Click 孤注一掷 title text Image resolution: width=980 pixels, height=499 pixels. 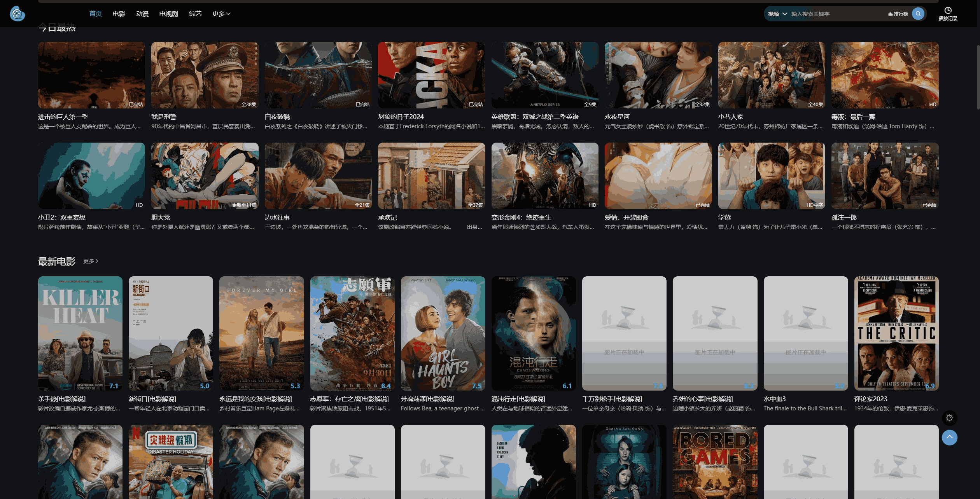pos(844,218)
